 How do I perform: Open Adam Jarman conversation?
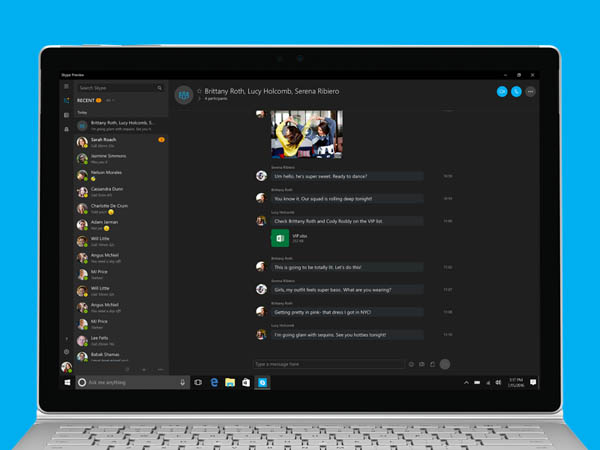coord(121,225)
